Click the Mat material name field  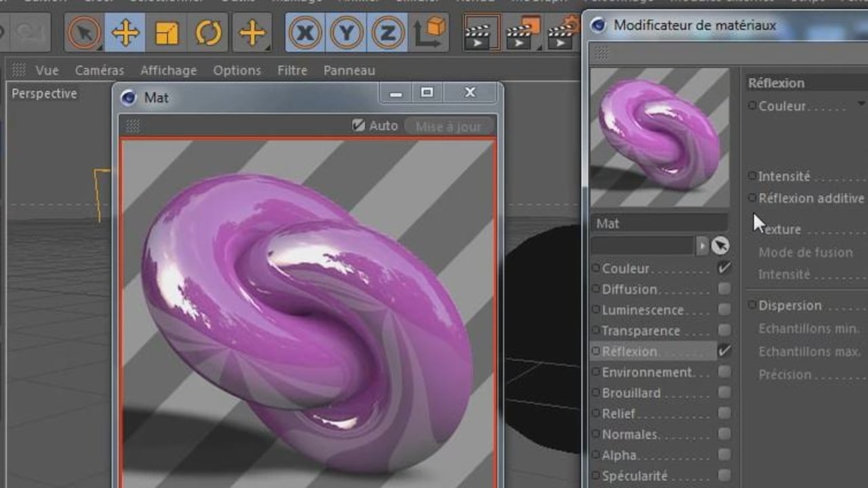(658, 223)
